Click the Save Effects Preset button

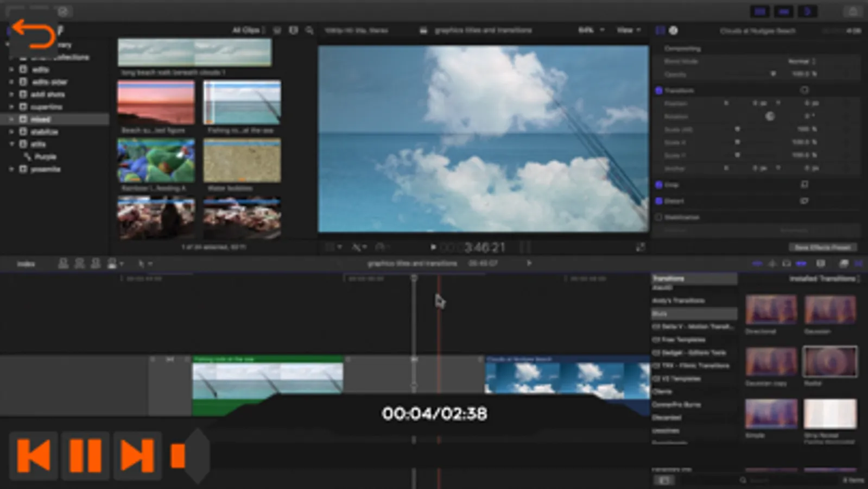[822, 247]
